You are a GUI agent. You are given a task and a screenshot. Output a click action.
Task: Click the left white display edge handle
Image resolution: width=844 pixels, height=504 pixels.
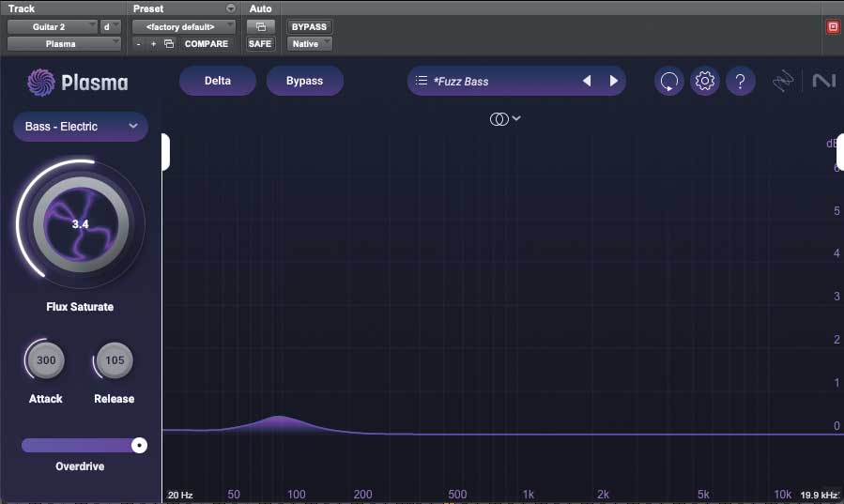tap(166, 152)
